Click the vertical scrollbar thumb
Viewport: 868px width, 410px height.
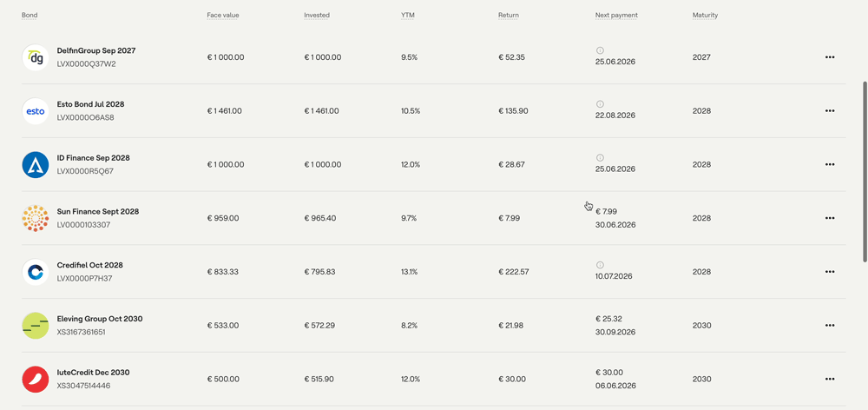coord(865,172)
